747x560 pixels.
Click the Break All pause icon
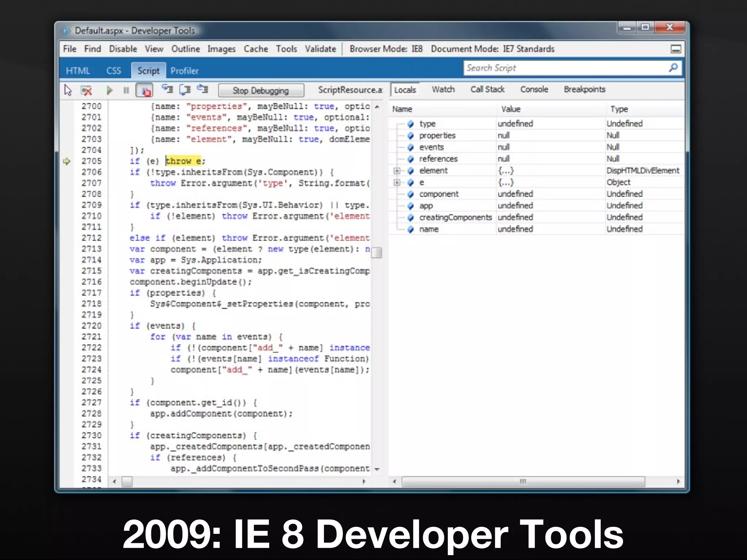coord(126,90)
